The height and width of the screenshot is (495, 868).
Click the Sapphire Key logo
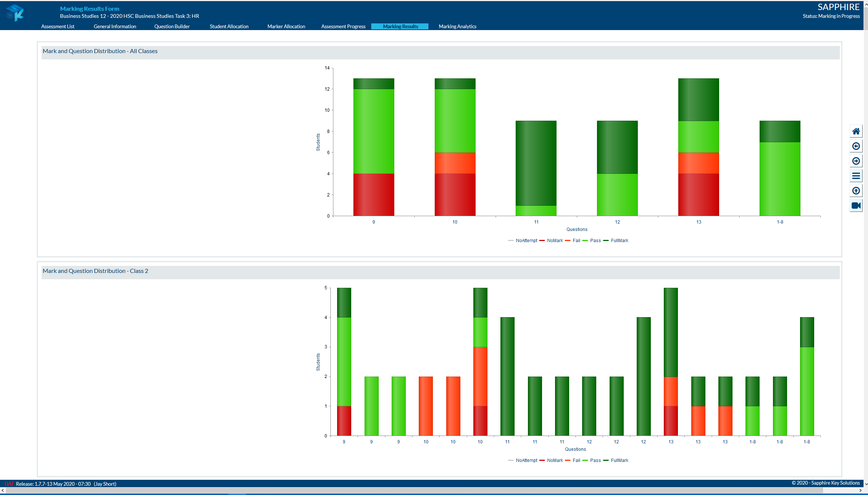coord(15,13)
